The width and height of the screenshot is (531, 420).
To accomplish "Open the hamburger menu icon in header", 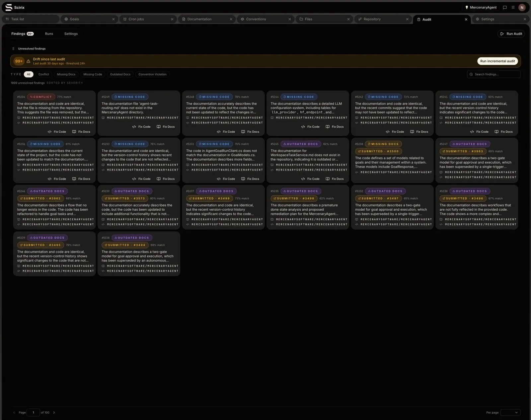I will pyautogui.click(x=513, y=7).
